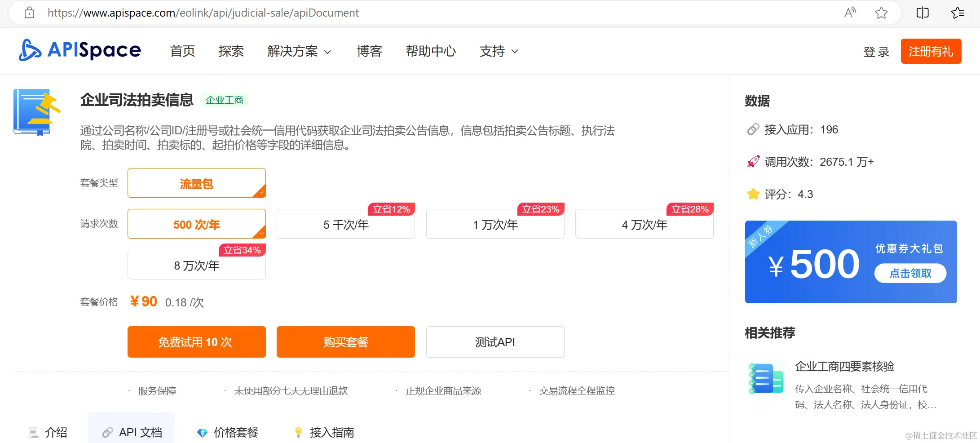Click the diamond icon on 价格套餐
Viewport: 980px width, 443px height.
coord(203,433)
